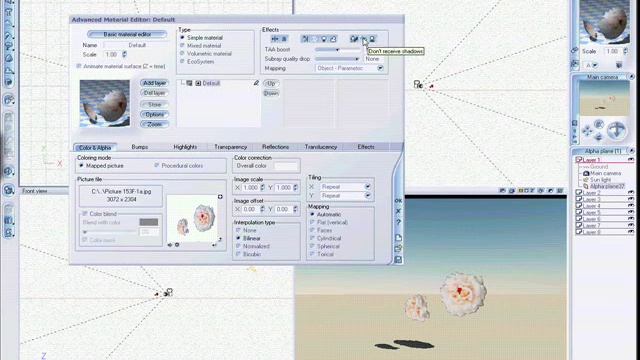Viewport: 640px width, 360px height.
Task: Enable the Color blend checkbox
Action: [85, 214]
